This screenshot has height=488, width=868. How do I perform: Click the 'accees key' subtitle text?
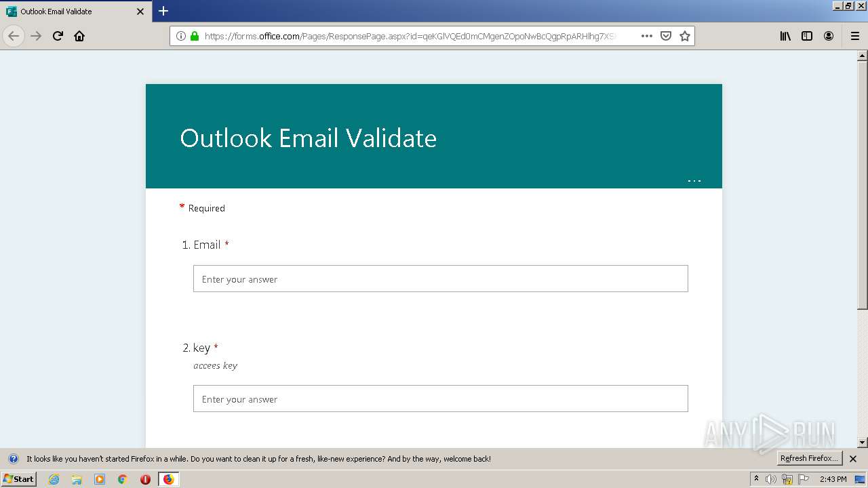(x=216, y=365)
